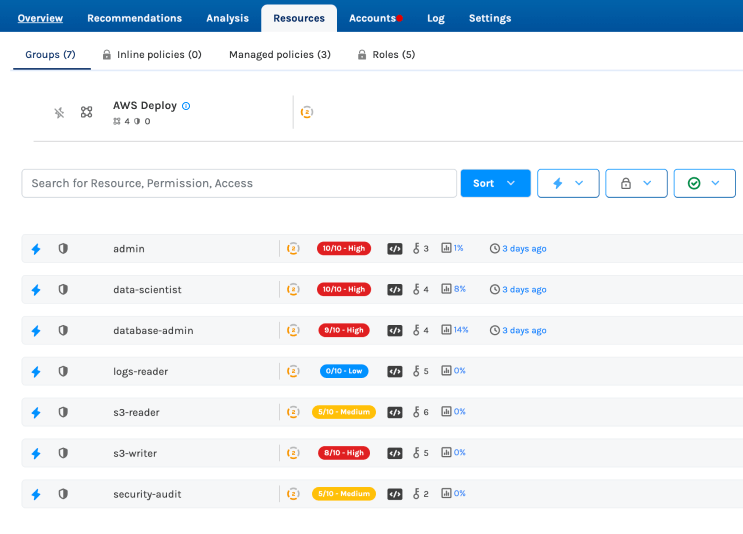Click the lightning bolt in database-admin row
This screenshot has height=534, width=743.
(x=36, y=330)
